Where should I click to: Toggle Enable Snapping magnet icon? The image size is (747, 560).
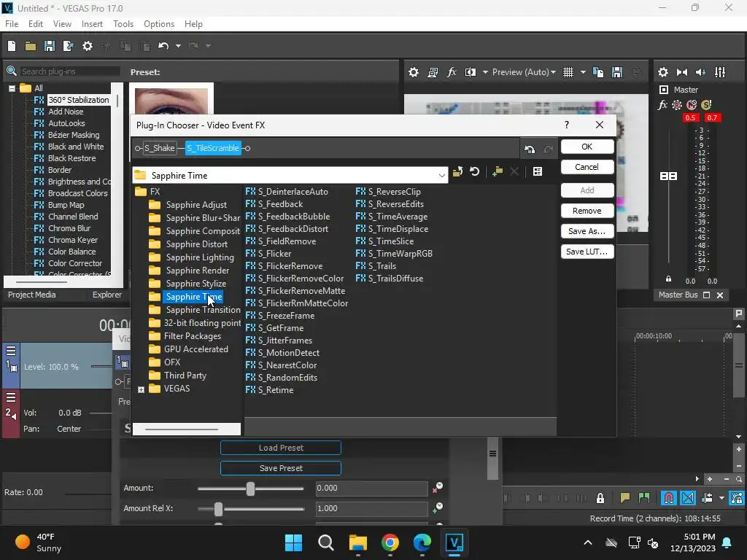669,498
